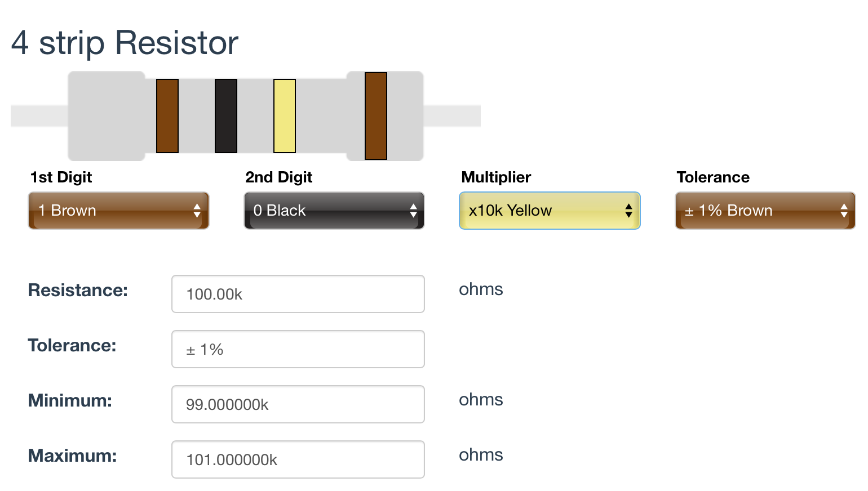
Task: Click the stepper arrows on Tolerance select
Action: coord(844,211)
